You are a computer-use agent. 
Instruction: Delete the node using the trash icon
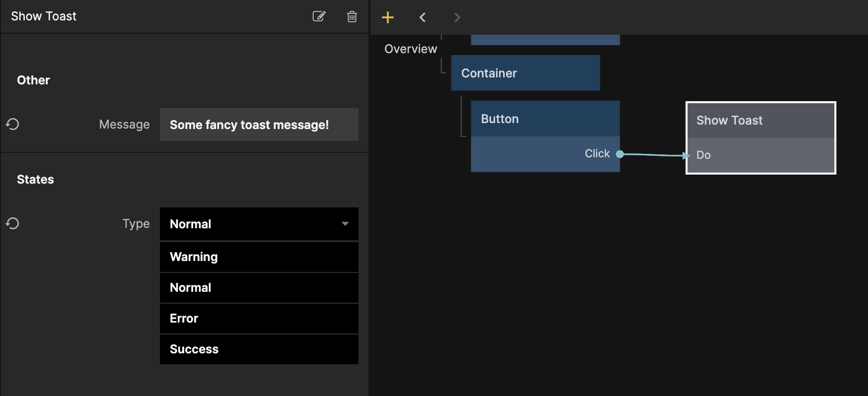pos(352,16)
